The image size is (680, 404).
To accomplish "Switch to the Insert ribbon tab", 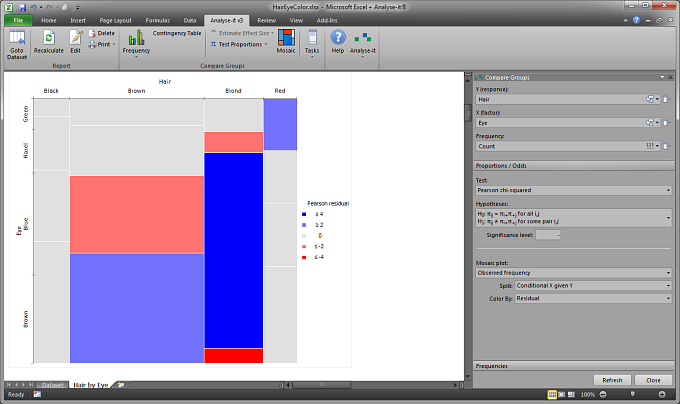I will click(x=78, y=20).
